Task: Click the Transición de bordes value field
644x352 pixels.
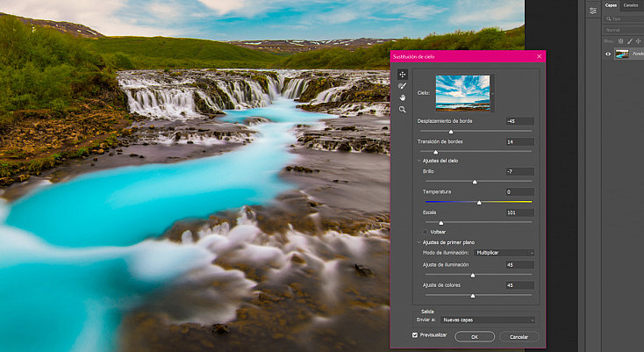Action: pos(520,141)
